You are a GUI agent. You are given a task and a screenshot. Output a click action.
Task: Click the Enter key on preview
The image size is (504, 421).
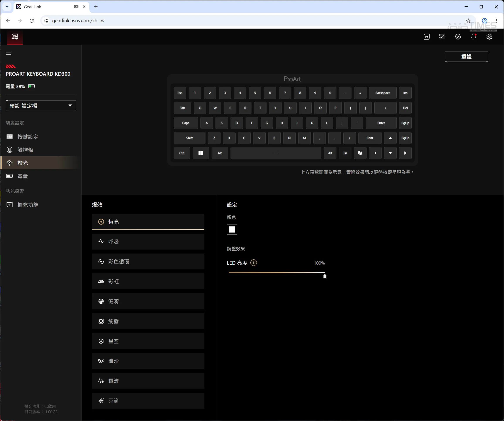[381, 123]
